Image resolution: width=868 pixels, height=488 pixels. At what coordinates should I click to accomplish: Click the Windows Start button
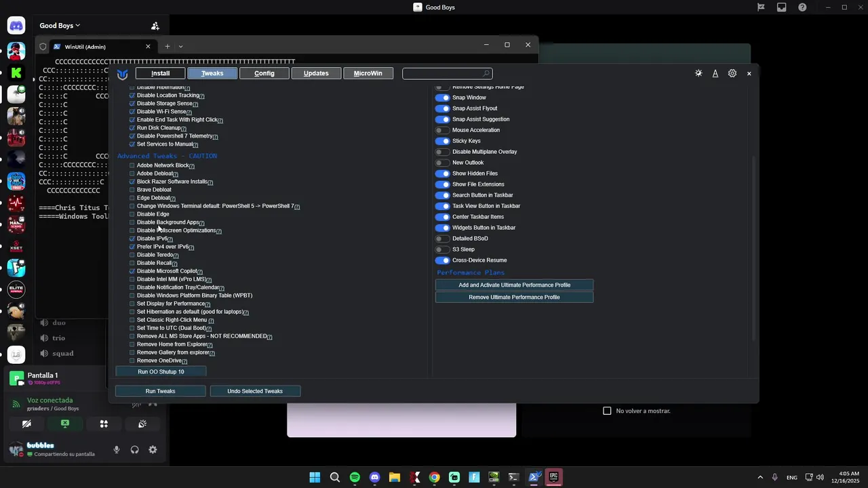point(315,477)
